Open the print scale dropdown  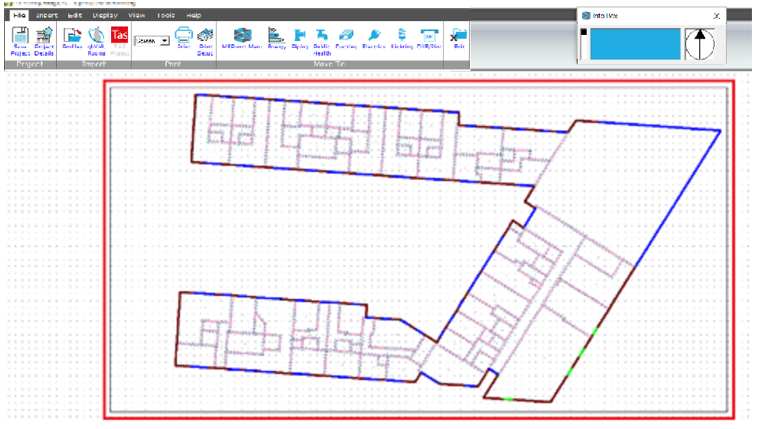pos(165,41)
